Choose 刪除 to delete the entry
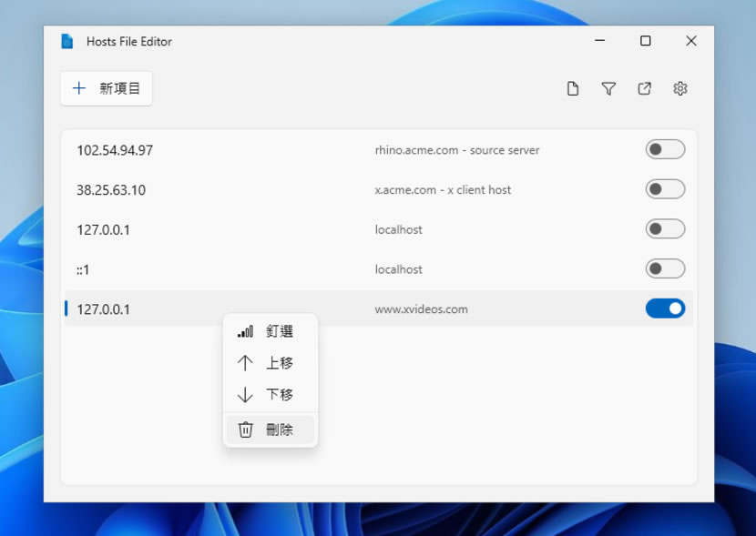Screen dimensions: 756x536 coord(270,430)
